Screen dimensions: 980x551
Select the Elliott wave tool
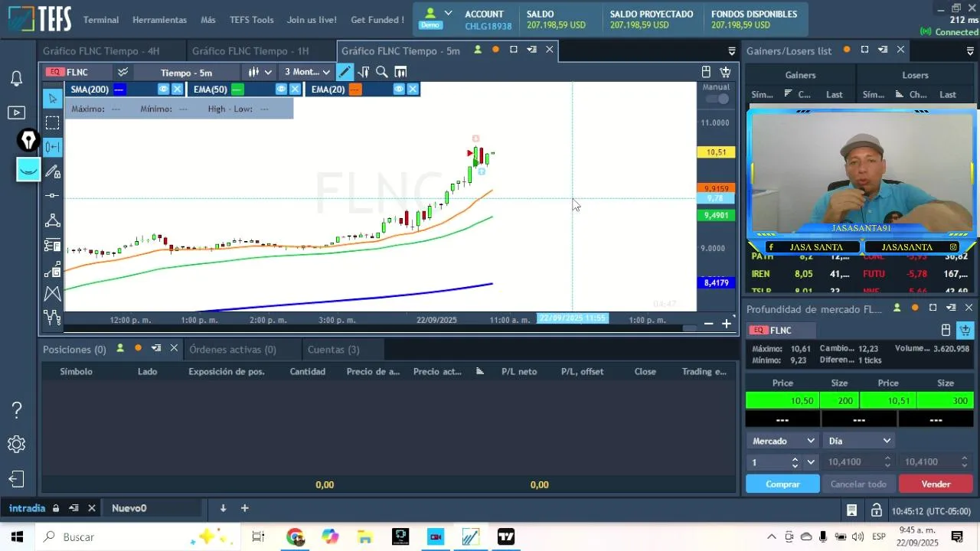click(52, 317)
